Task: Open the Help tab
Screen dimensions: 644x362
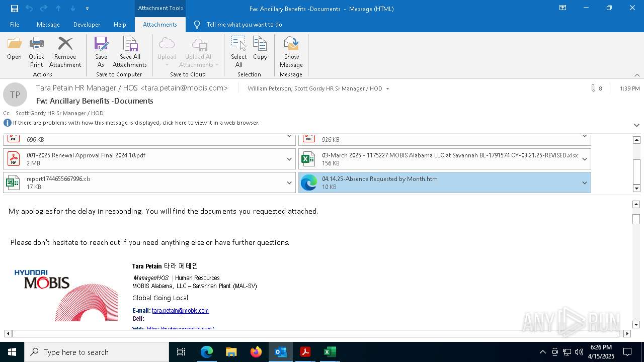Action: click(x=120, y=24)
